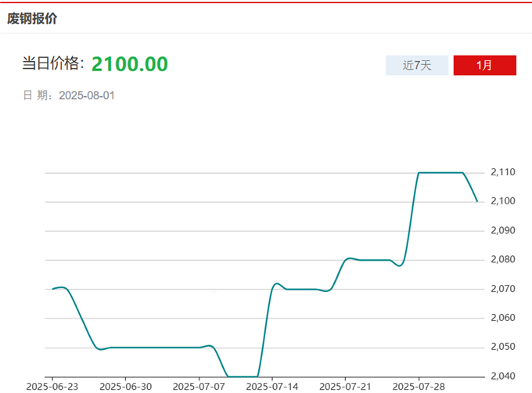Pick the 2025-07-14 x-axis date label

point(272,387)
